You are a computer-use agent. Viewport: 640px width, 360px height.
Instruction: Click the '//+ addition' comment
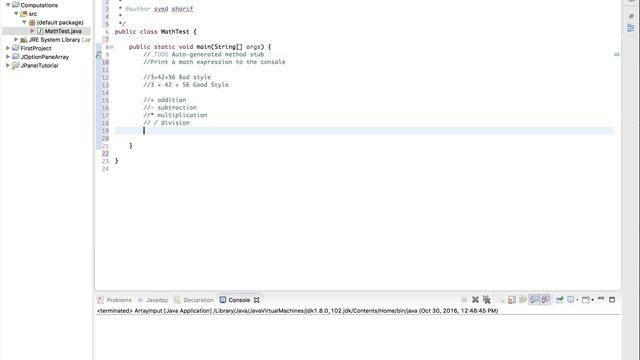(x=164, y=100)
